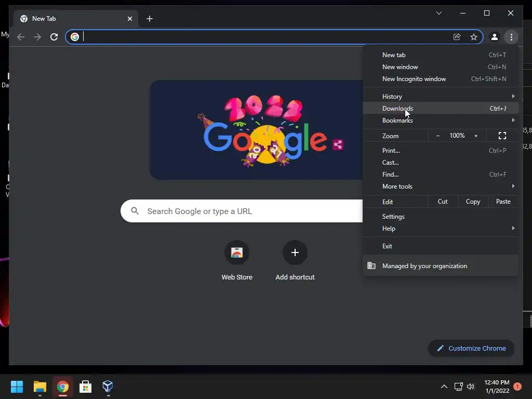Increase zoom with plus button
The image size is (532, 399).
tap(476, 136)
